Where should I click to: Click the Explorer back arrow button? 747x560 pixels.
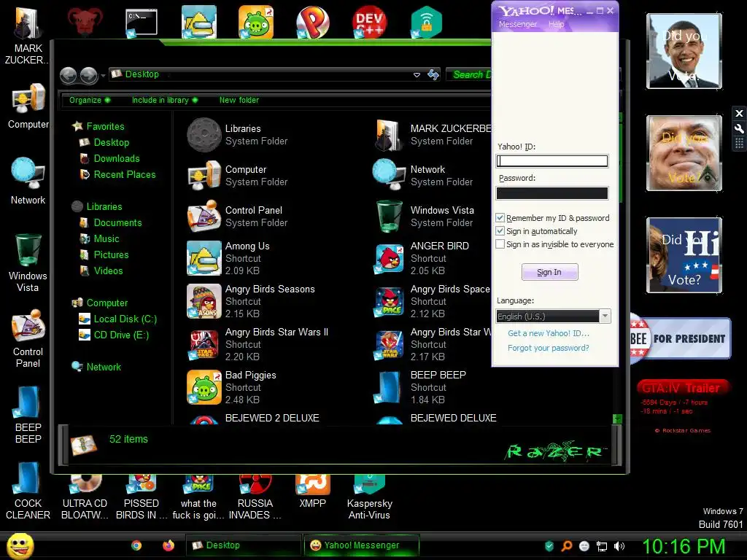[68, 75]
